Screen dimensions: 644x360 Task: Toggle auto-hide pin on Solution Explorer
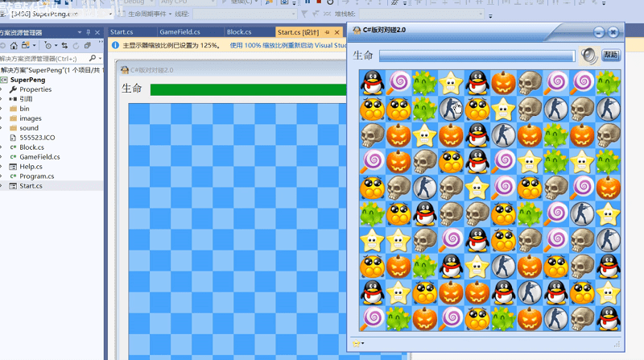[x=89, y=32]
